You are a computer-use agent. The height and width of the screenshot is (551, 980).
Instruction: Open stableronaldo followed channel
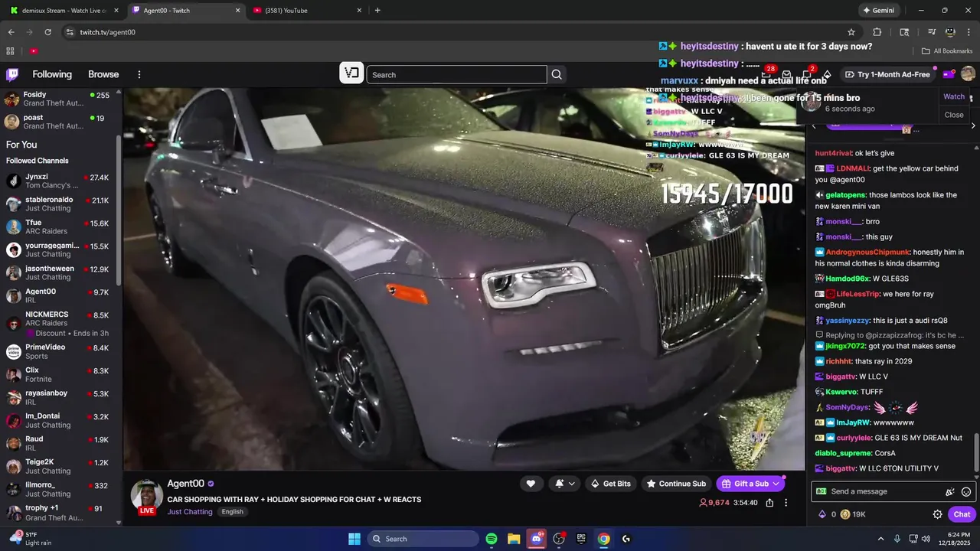click(58, 204)
